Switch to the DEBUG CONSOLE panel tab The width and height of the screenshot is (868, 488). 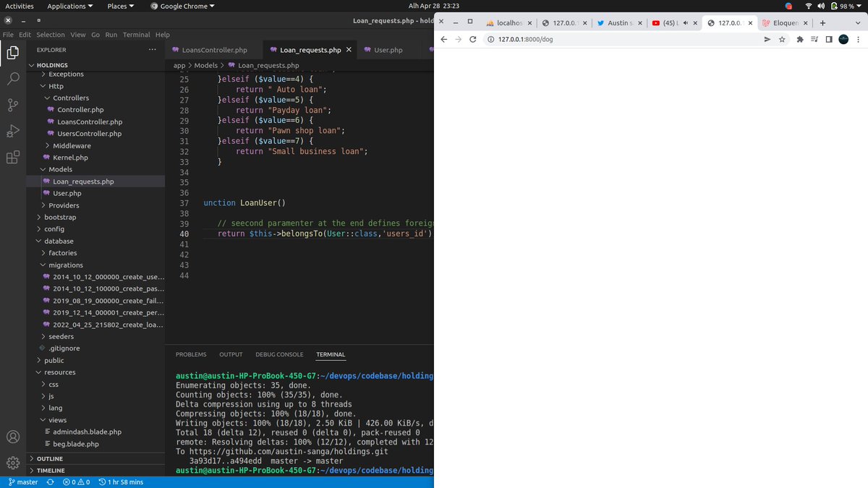point(279,354)
